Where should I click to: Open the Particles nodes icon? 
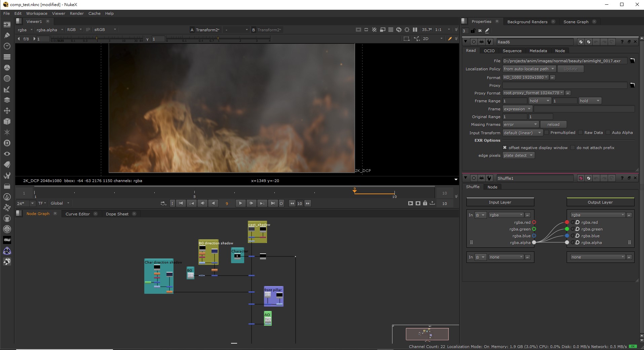[x=7, y=132]
